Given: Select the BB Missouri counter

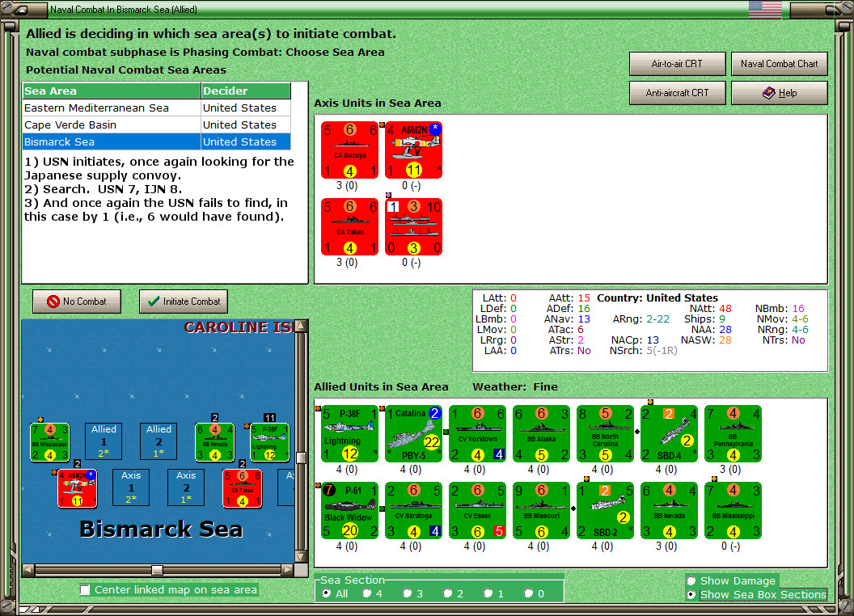Looking at the screenshot, I should click(x=541, y=510).
